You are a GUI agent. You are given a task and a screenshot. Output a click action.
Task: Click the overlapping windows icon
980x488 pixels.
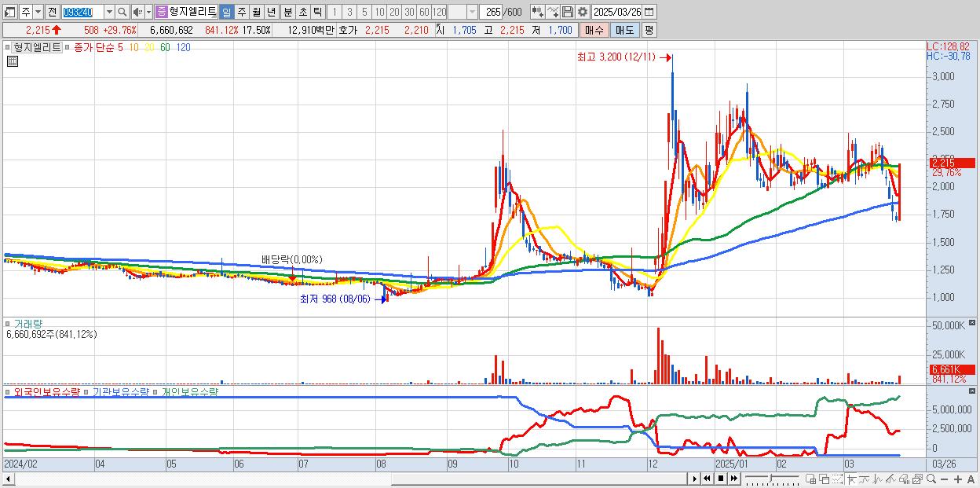(x=824, y=479)
